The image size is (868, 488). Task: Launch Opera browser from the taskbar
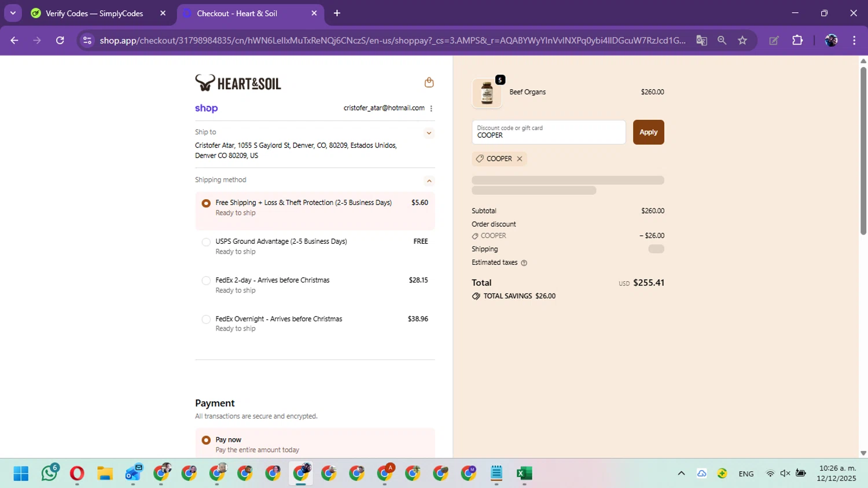(77, 474)
